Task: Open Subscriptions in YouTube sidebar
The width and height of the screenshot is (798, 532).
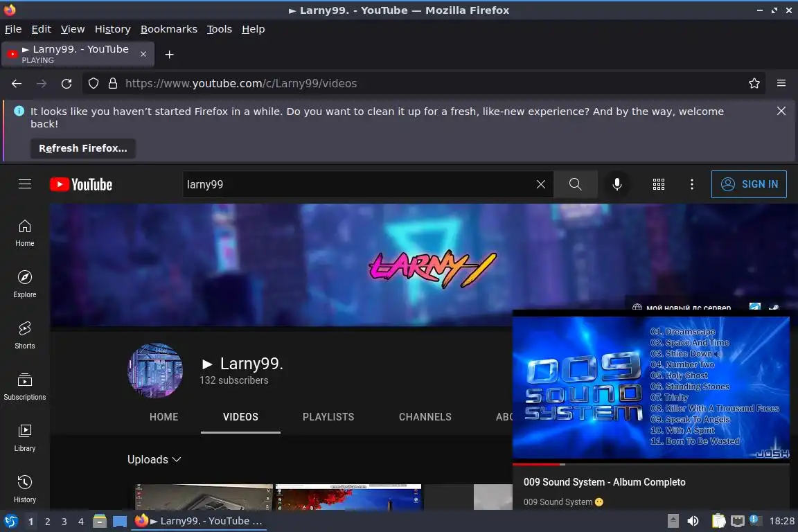Action: point(25,387)
